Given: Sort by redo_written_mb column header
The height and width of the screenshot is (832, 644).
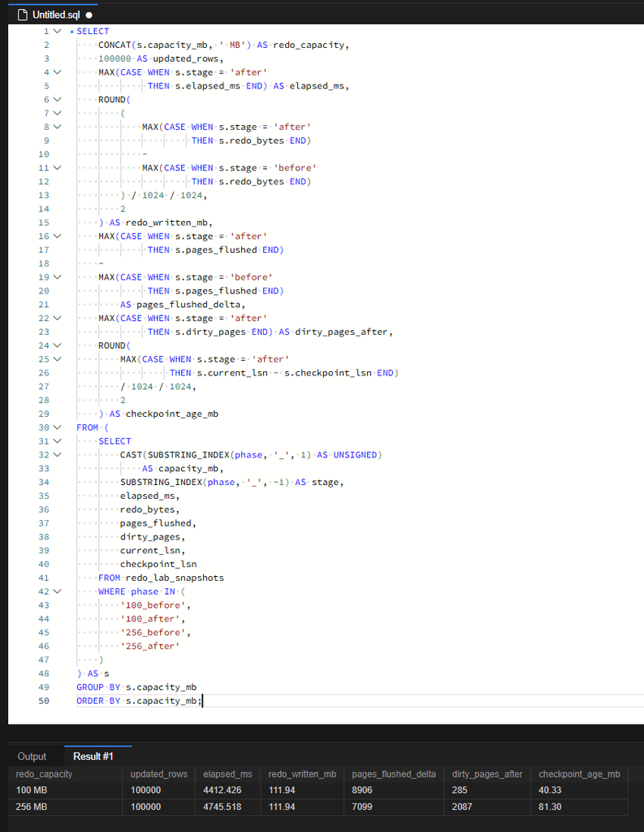Looking at the screenshot, I should pyautogui.click(x=302, y=774).
